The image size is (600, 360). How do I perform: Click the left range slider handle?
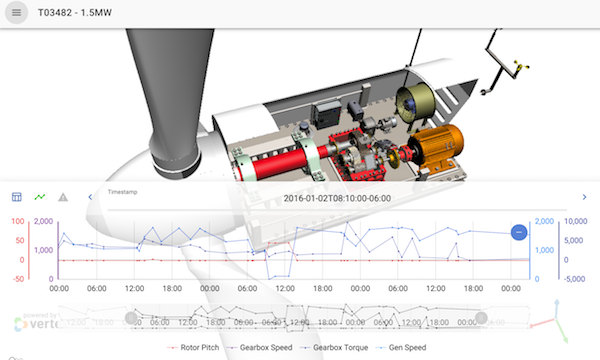click(x=131, y=318)
